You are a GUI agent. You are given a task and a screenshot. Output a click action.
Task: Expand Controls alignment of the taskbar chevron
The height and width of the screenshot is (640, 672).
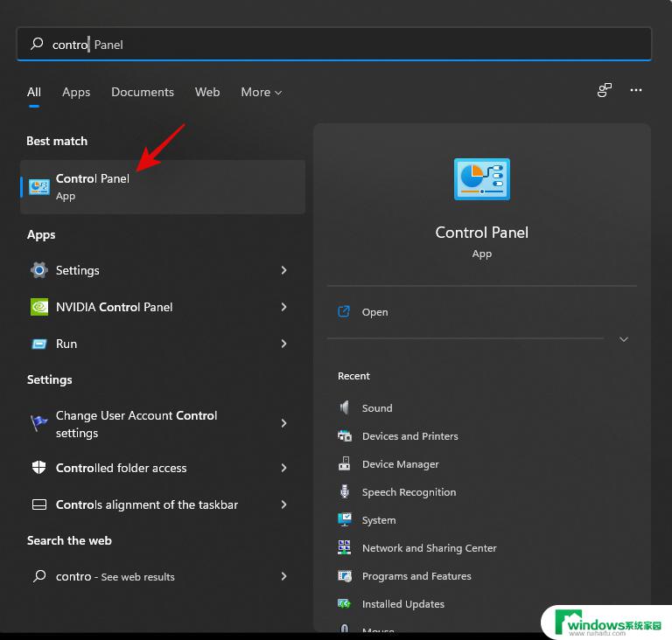pyautogui.click(x=283, y=504)
